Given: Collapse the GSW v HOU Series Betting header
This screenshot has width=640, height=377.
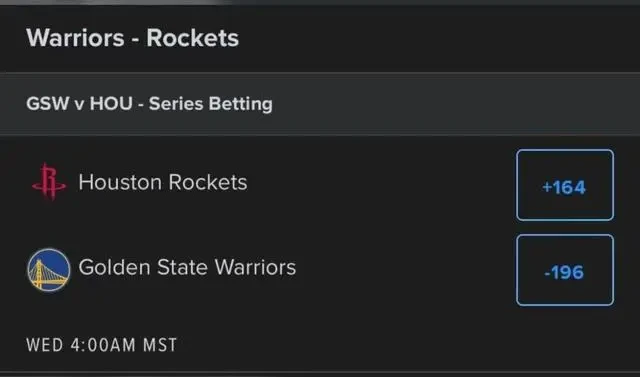Looking at the screenshot, I should [320, 104].
